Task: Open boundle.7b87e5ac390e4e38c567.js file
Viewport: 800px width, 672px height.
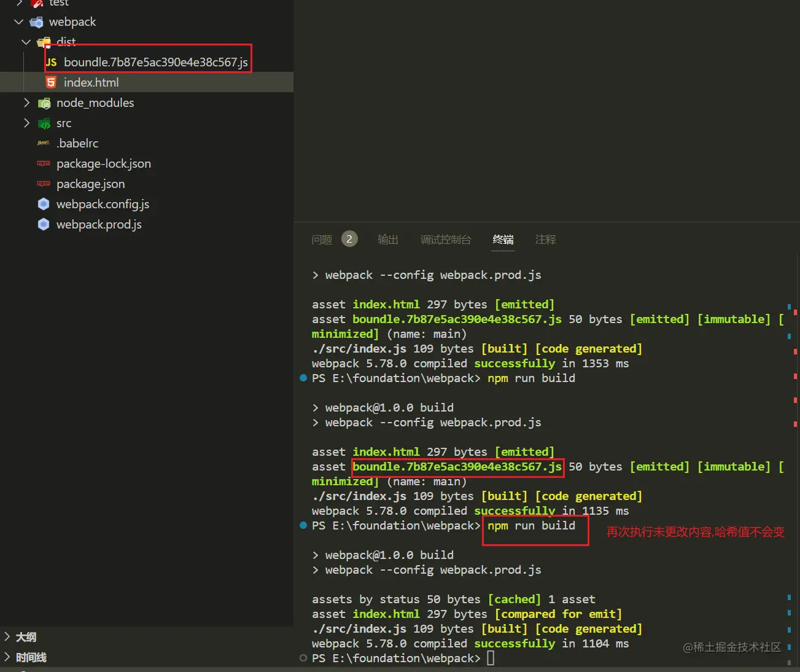Action: tap(156, 62)
